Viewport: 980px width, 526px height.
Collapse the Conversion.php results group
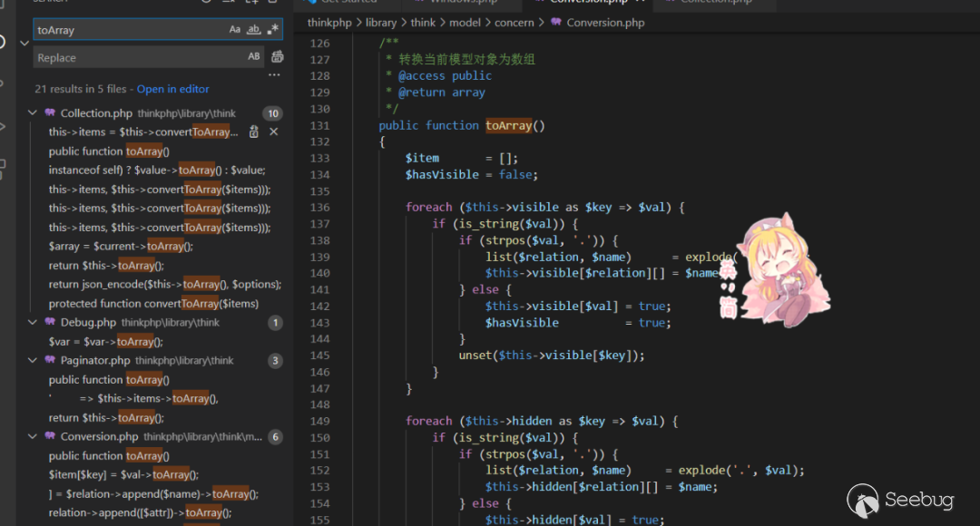[x=33, y=437]
